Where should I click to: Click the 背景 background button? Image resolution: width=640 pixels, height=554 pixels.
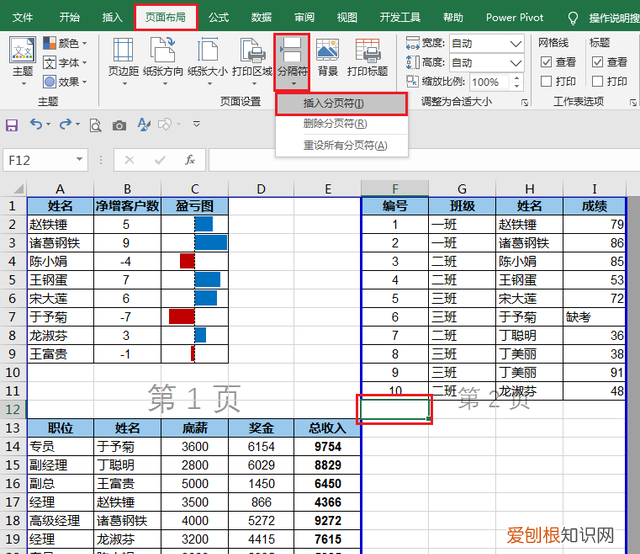(328, 58)
